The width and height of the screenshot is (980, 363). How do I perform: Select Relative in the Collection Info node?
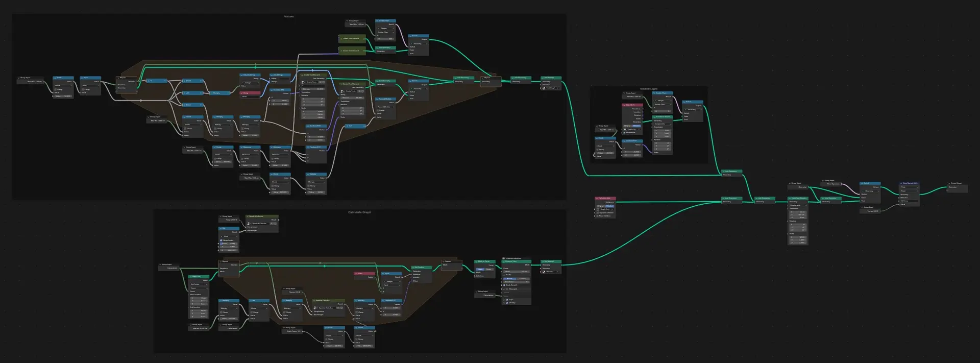tap(609, 206)
